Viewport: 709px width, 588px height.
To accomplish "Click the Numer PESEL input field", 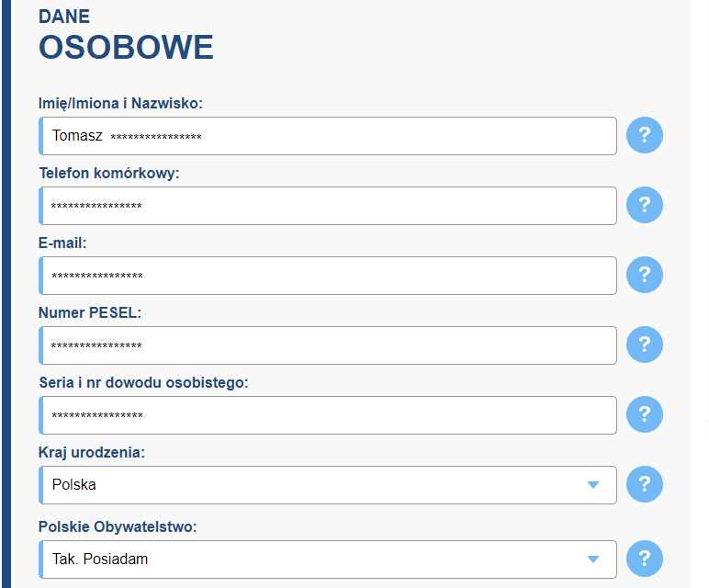I will (328, 345).
